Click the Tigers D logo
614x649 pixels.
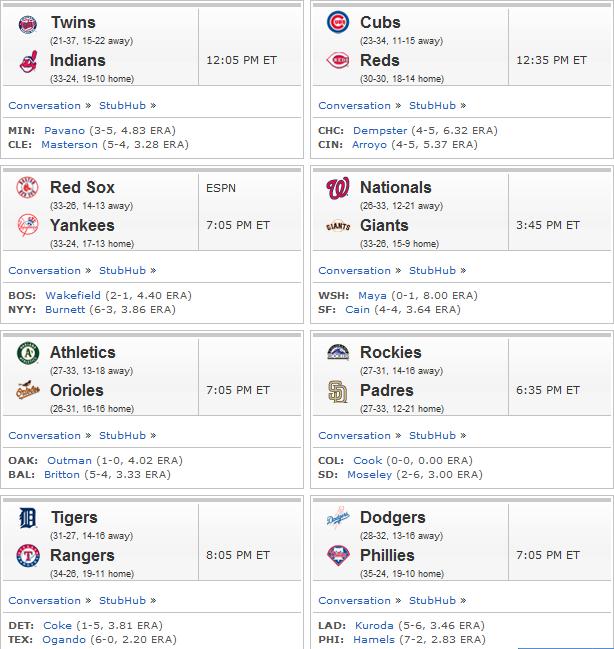tap(28, 518)
